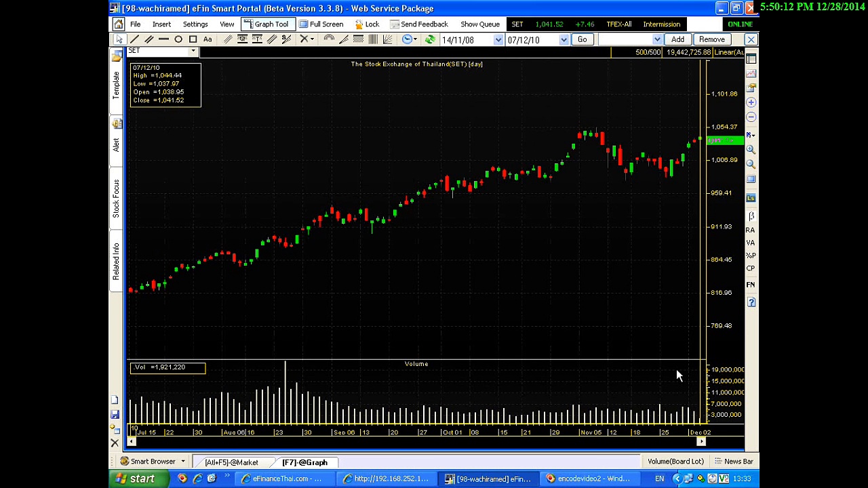Open the 07/12/10 end date dropdown

point(564,40)
